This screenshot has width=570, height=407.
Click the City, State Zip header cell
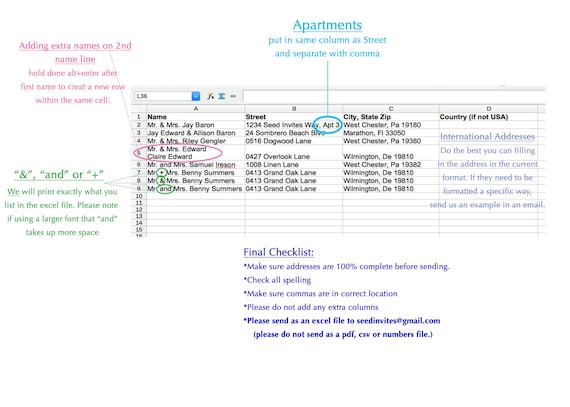pyautogui.click(x=391, y=117)
